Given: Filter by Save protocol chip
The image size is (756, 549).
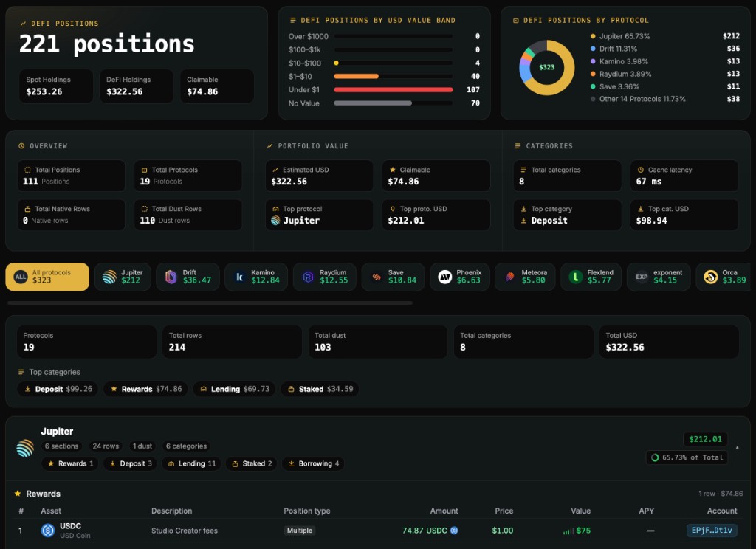Looking at the screenshot, I should coord(393,277).
